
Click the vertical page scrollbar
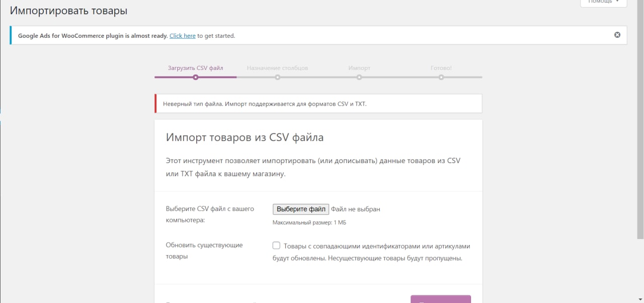click(640, 118)
